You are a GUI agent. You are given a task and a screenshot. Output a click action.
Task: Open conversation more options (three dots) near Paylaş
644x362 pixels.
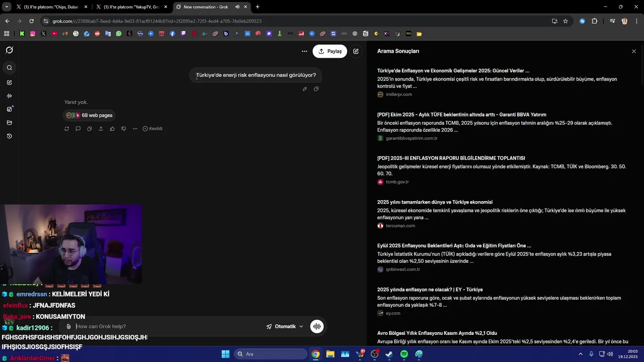pyautogui.click(x=304, y=51)
